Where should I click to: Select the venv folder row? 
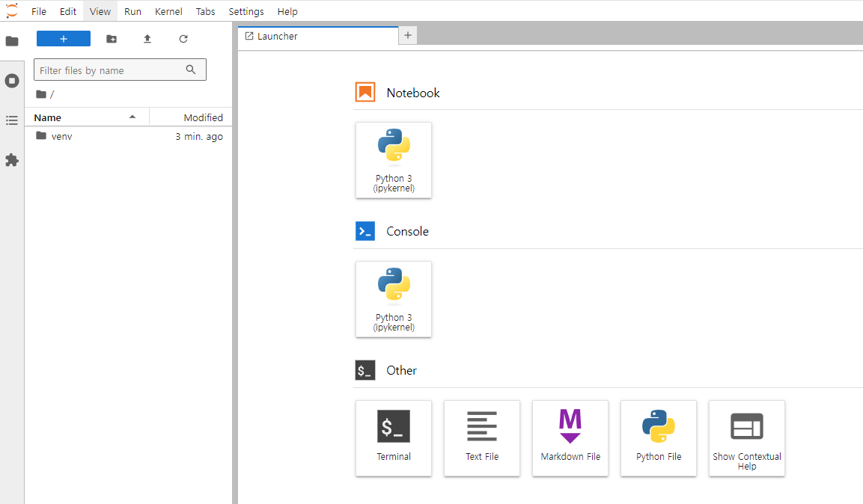(129, 136)
